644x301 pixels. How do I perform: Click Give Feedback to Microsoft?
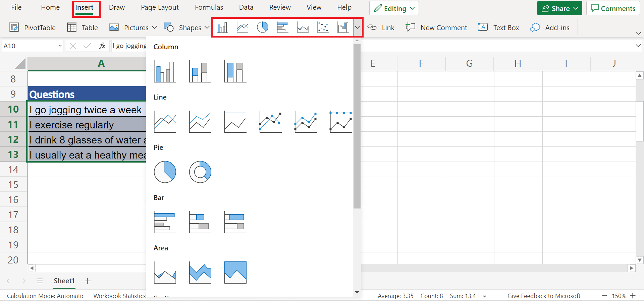543,296
